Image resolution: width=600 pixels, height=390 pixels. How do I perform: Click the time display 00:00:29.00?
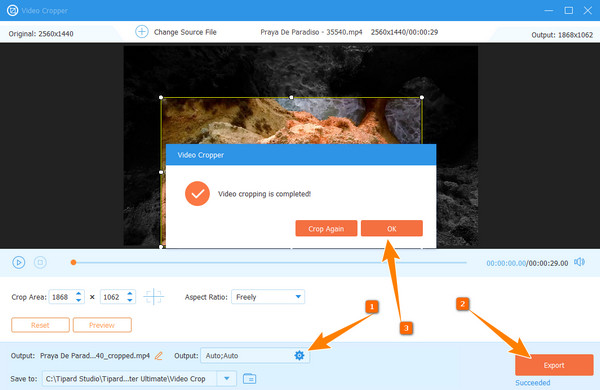(548, 263)
